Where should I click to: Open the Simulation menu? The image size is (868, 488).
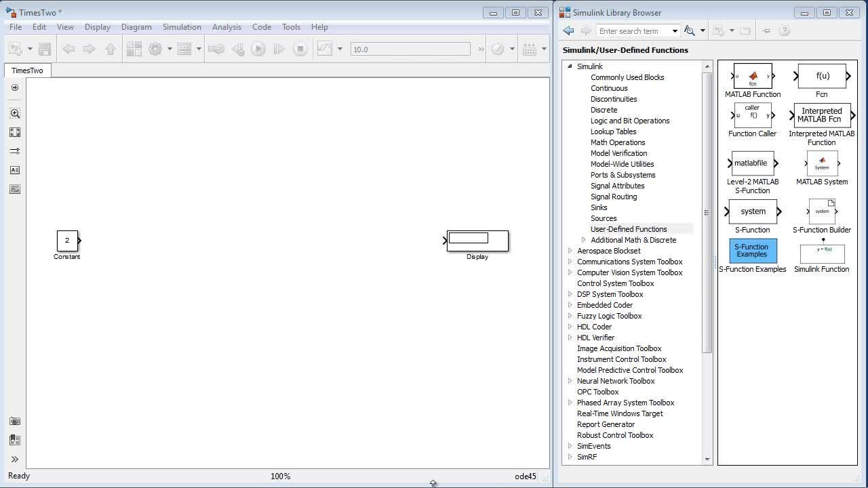click(182, 27)
